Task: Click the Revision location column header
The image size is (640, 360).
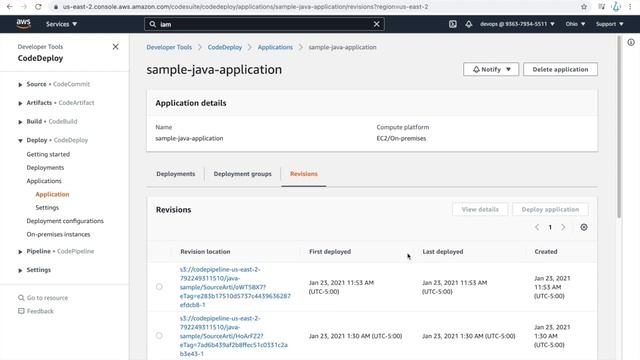Action: tap(205, 251)
